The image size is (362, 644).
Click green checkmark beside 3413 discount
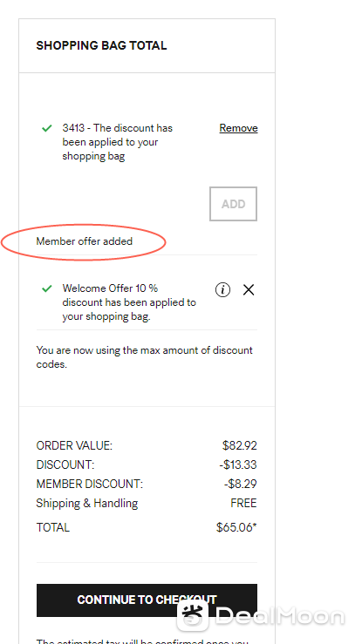(x=47, y=128)
